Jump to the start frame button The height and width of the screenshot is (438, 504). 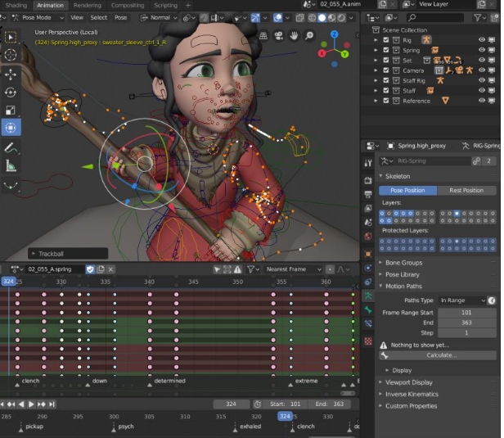click(3, 404)
